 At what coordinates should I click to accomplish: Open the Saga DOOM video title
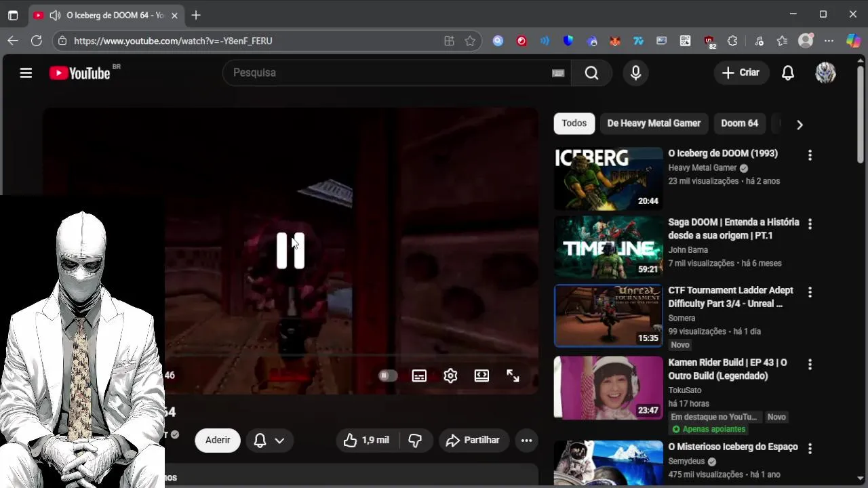734,229
